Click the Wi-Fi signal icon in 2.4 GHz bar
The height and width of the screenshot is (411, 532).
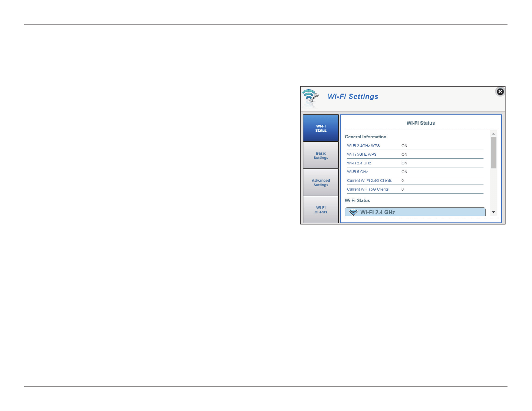[353, 212]
